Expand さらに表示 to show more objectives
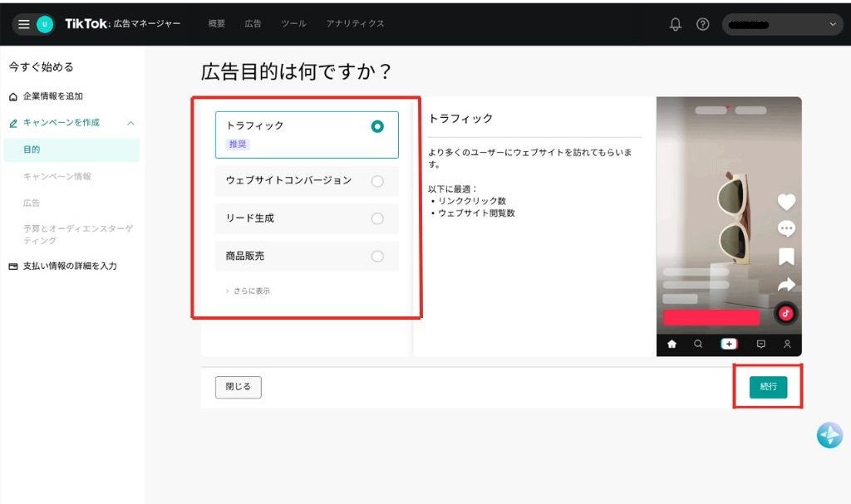The height and width of the screenshot is (504, 851). (248, 291)
